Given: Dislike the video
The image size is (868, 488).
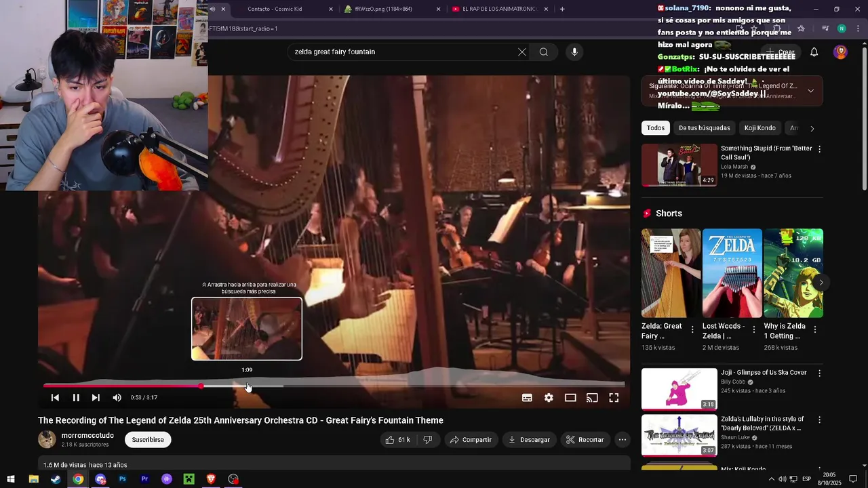Looking at the screenshot, I should 428,440.
